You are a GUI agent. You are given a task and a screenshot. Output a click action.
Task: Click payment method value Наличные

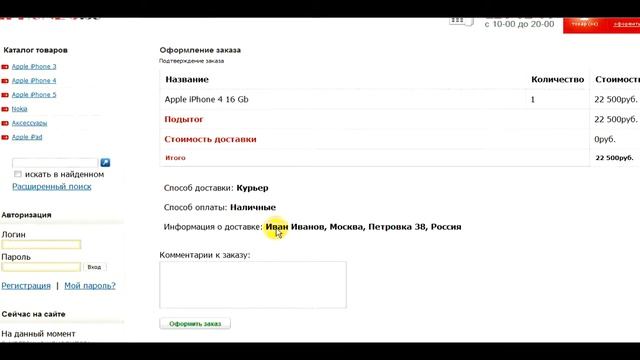(x=253, y=207)
